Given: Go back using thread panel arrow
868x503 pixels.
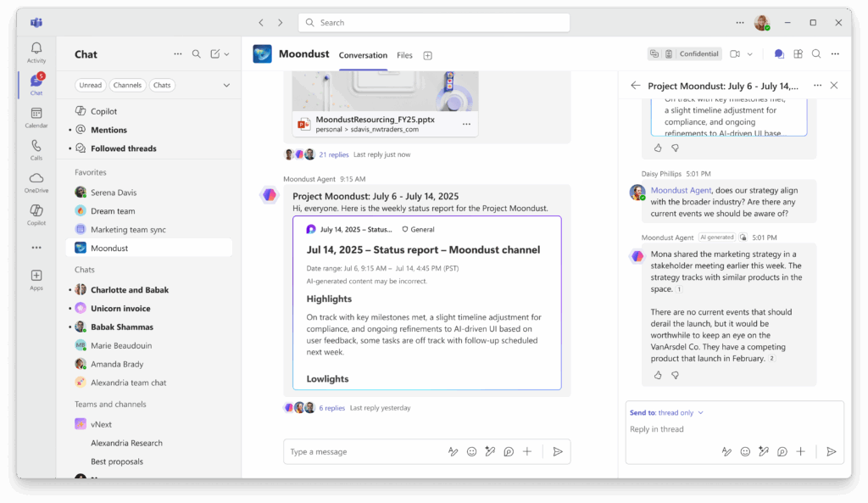Looking at the screenshot, I should coord(636,86).
